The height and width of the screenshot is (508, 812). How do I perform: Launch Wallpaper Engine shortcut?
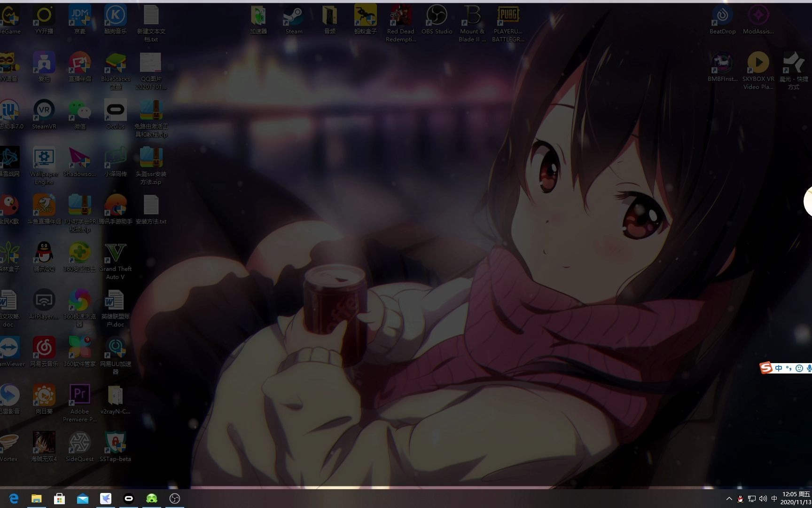coord(44,166)
